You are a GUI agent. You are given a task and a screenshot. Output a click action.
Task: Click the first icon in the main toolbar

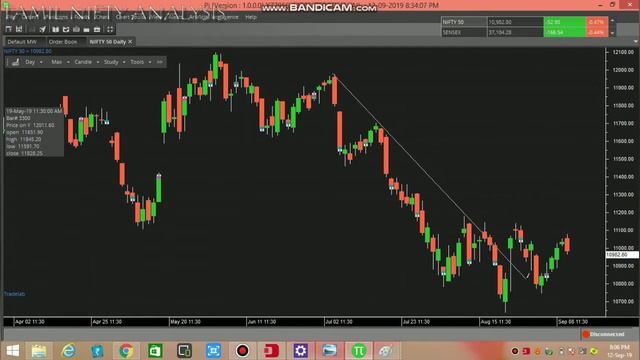click(x=9, y=29)
